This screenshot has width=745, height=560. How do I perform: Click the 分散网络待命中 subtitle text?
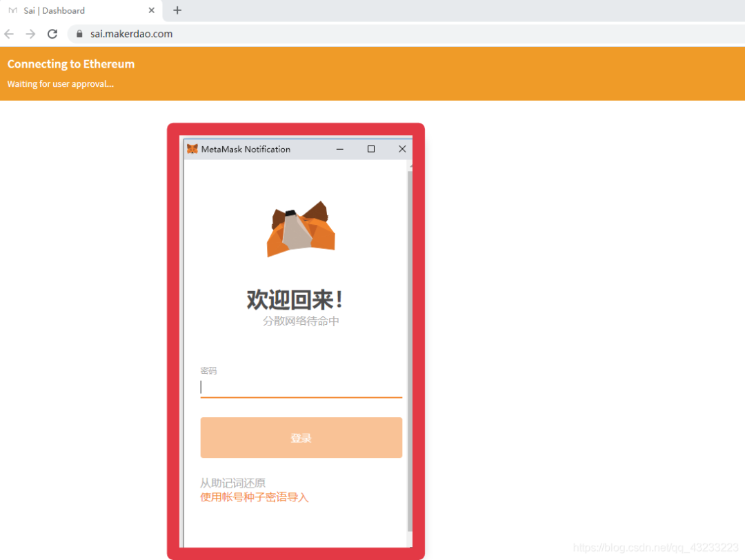point(301,321)
